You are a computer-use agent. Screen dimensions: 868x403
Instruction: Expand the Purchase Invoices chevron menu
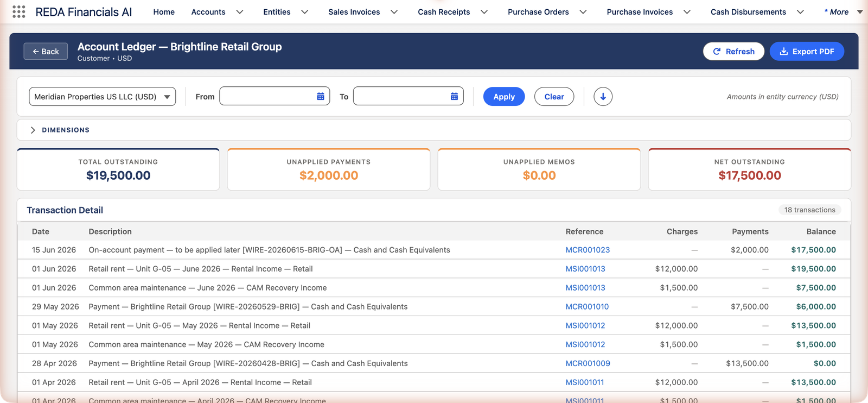click(x=687, y=12)
